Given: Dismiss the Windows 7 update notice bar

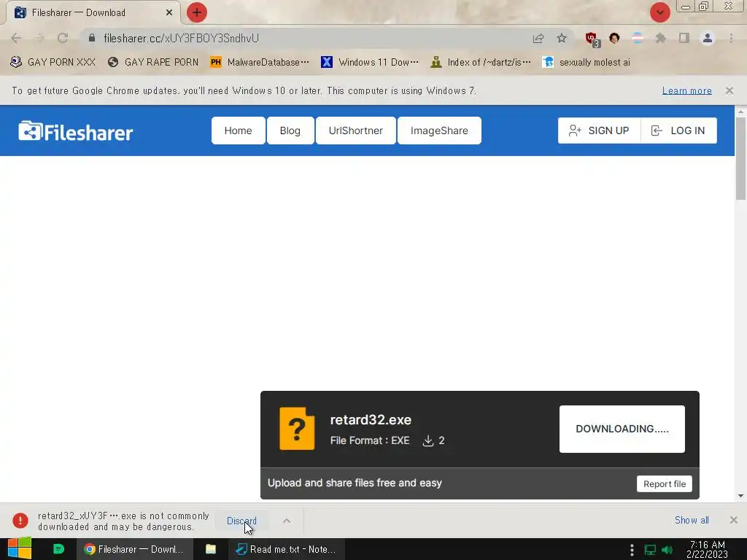Looking at the screenshot, I should pos(729,90).
